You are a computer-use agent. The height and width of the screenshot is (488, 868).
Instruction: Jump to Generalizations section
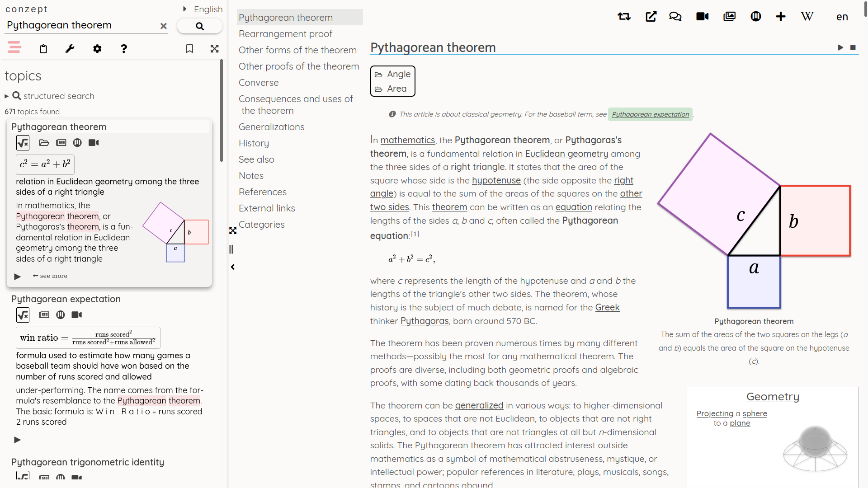271,127
